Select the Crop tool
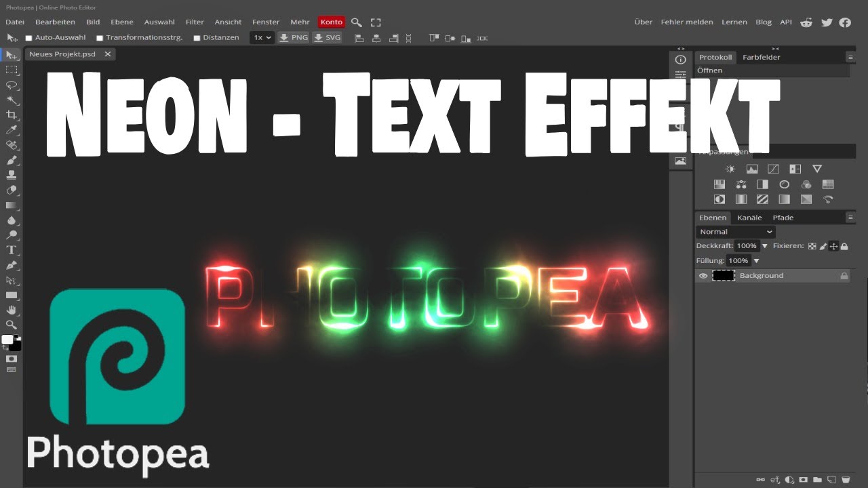The image size is (868, 488). click(x=12, y=115)
